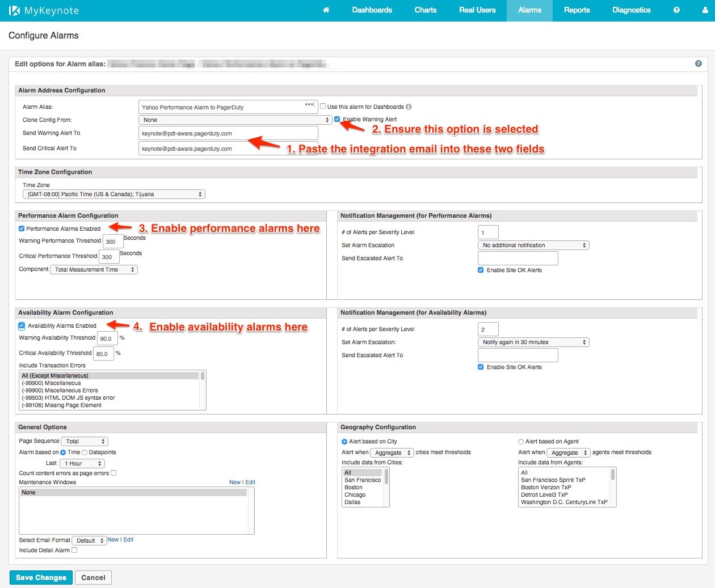Open the Time Zone dropdown
715x588 pixels.
[x=113, y=194]
